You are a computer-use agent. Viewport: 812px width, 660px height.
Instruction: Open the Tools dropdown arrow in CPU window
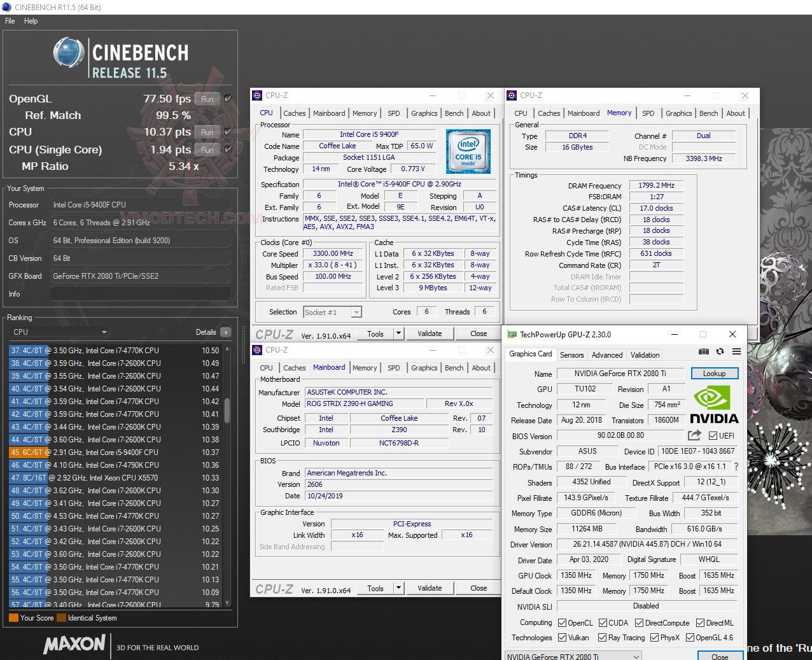399,334
